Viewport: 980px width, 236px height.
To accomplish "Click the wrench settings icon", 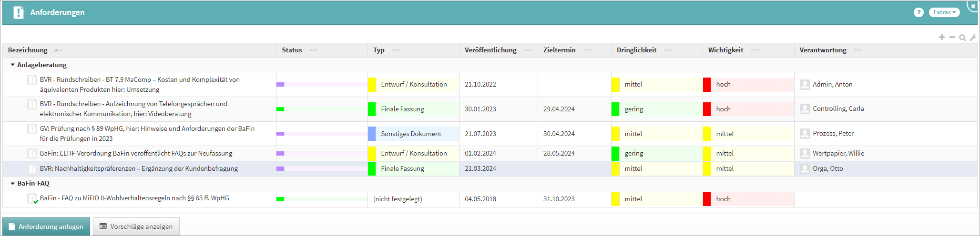I will 973,38.
